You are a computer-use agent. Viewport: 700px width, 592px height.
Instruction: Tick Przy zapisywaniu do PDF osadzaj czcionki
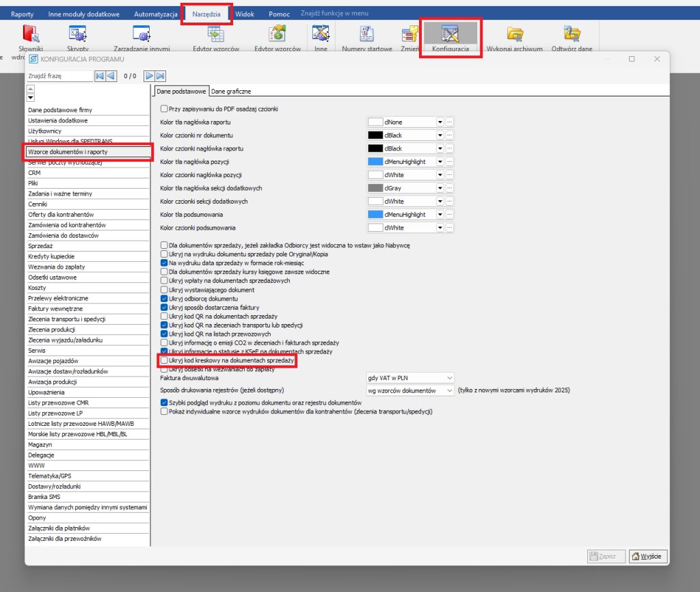164,109
